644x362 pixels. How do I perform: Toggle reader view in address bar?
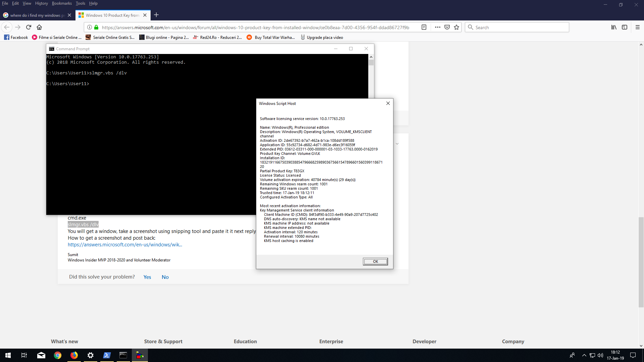pyautogui.click(x=424, y=27)
